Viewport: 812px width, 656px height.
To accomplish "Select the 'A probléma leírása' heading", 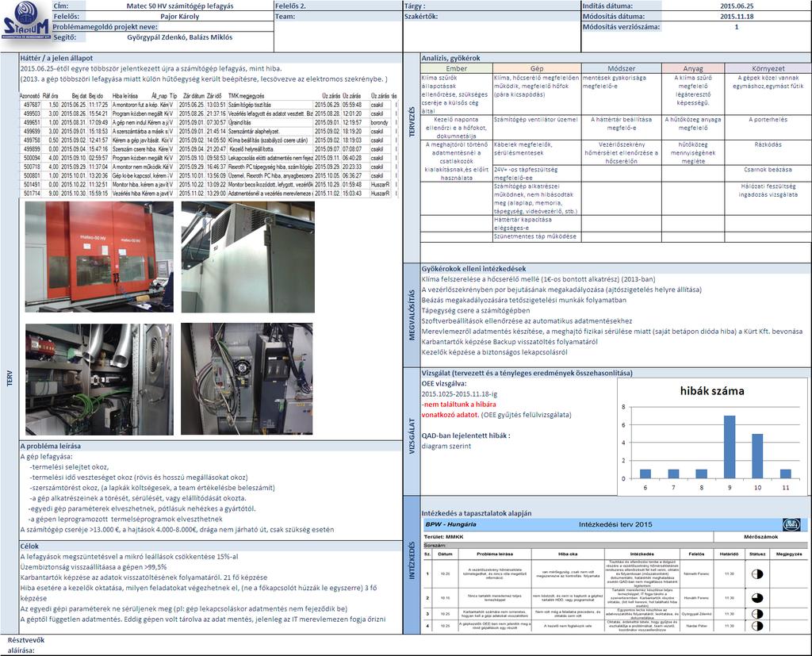I will (50, 446).
